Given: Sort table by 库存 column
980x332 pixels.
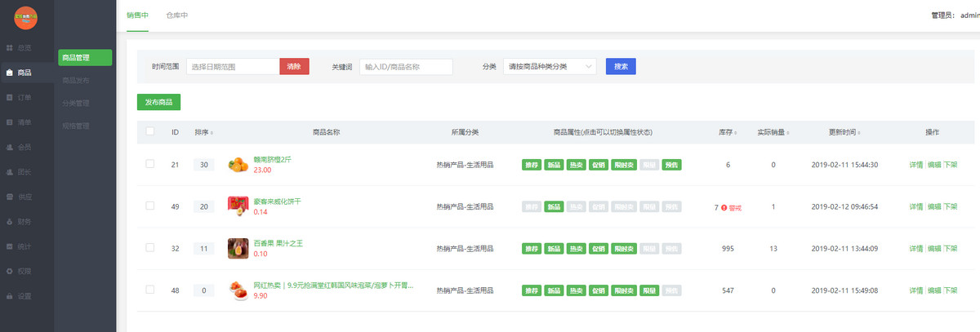Looking at the screenshot, I should coord(724,132).
